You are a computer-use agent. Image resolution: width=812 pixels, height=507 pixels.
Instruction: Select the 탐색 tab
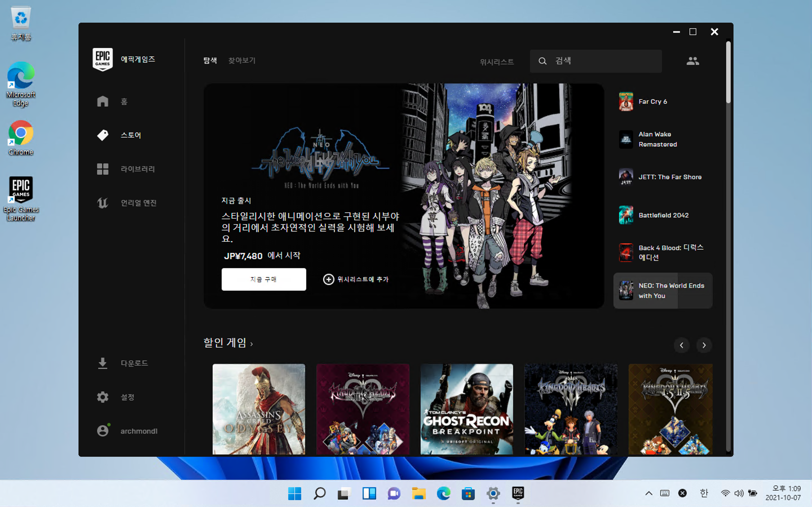tap(210, 61)
